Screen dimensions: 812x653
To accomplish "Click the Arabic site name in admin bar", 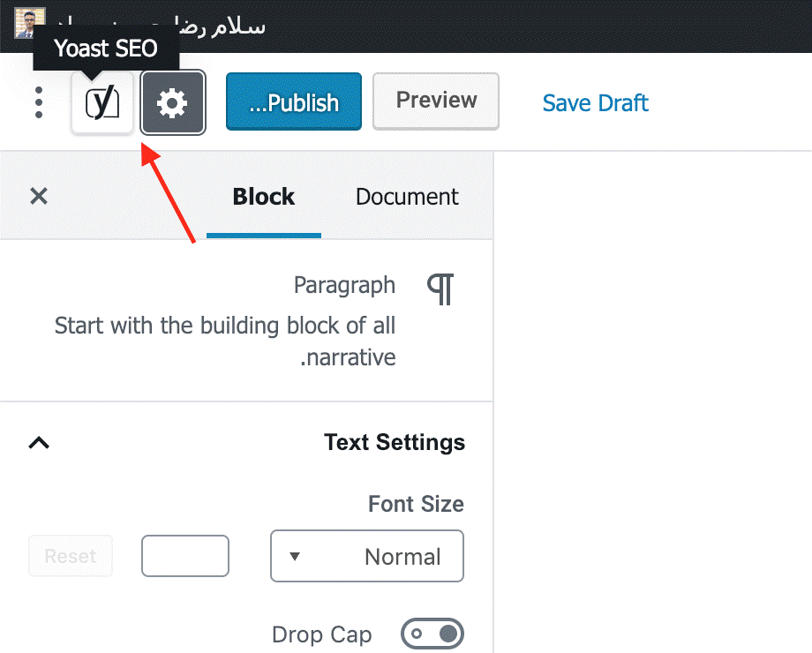I will pyautogui.click(x=221, y=25).
